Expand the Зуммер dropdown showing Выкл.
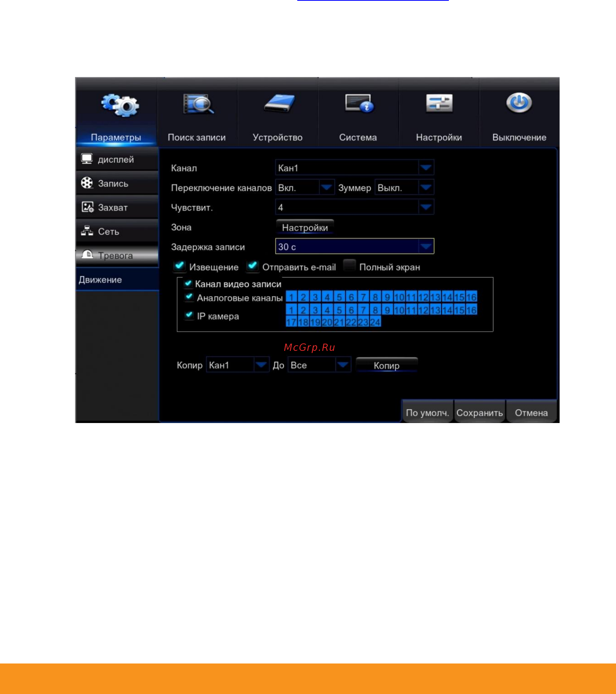 [404, 187]
